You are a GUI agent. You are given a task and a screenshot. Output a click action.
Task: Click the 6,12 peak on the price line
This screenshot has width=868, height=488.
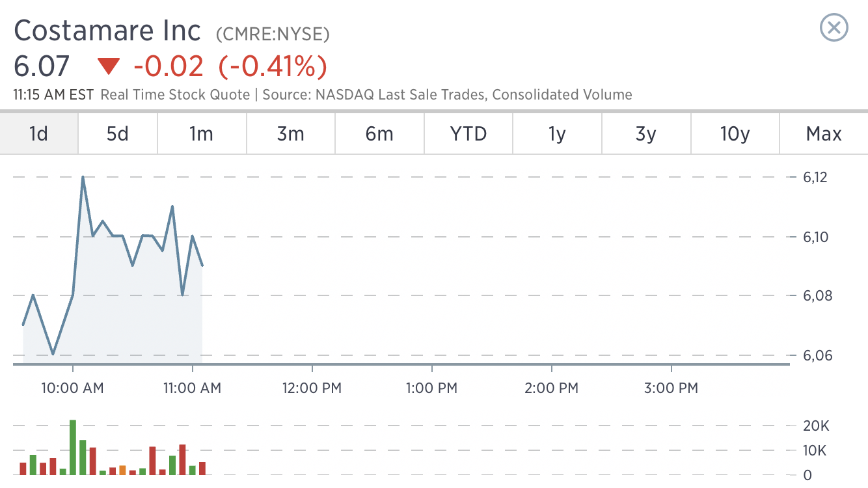click(83, 177)
